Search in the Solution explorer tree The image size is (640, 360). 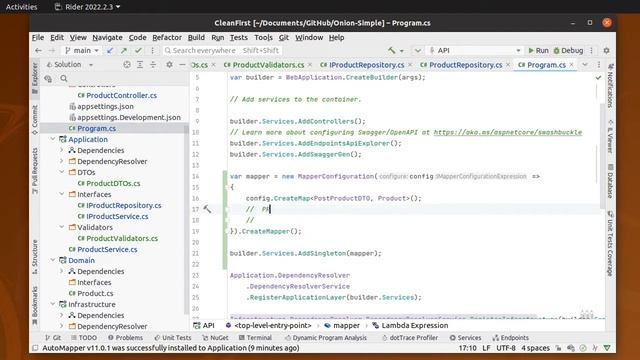click(x=64, y=78)
